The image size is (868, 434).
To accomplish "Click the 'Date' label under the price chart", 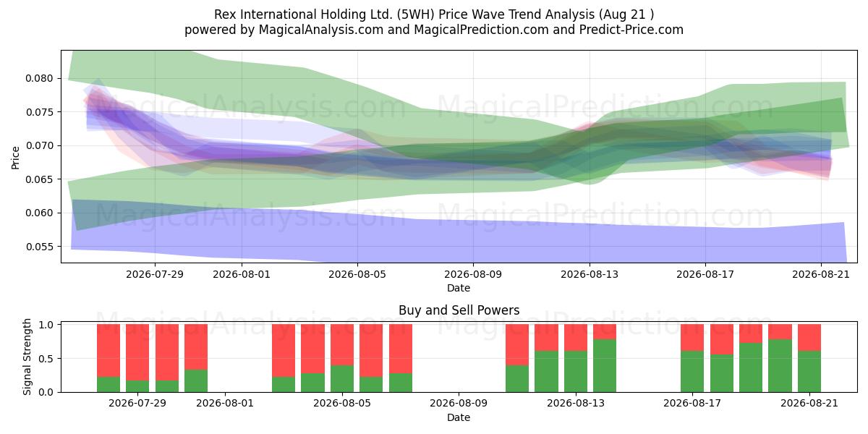I will click(x=459, y=288).
